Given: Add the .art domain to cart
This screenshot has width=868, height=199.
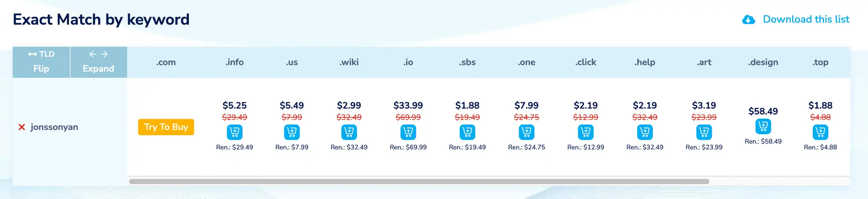Looking at the screenshot, I should click(x=704, y=132).
